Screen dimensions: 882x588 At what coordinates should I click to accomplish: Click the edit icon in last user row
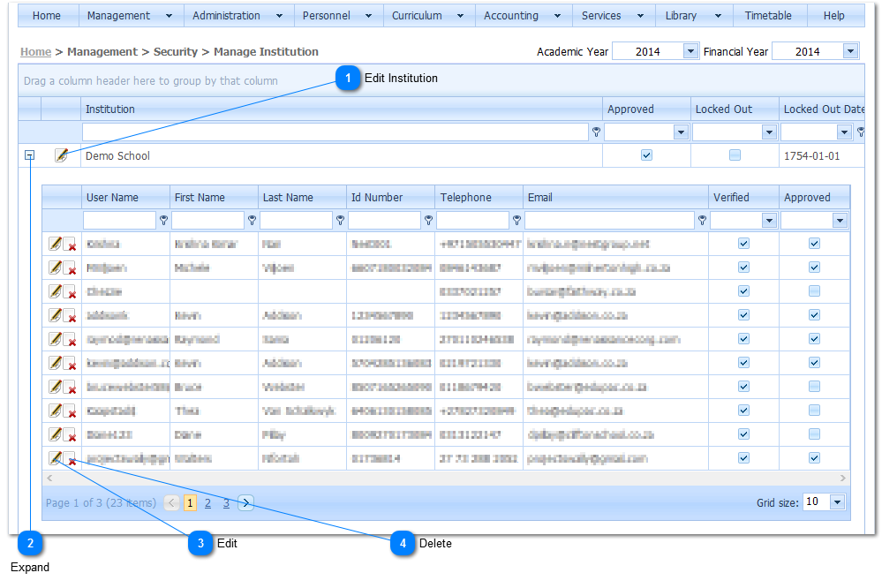click(55, 457)
